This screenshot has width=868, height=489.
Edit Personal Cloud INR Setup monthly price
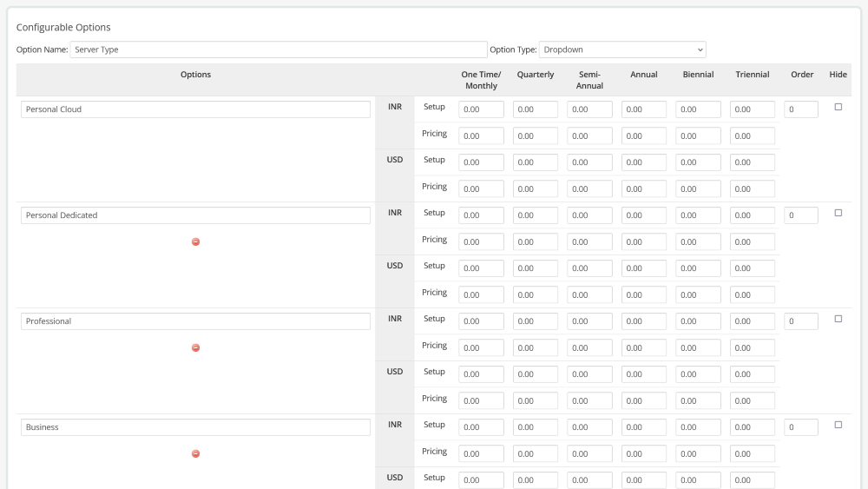481,109
